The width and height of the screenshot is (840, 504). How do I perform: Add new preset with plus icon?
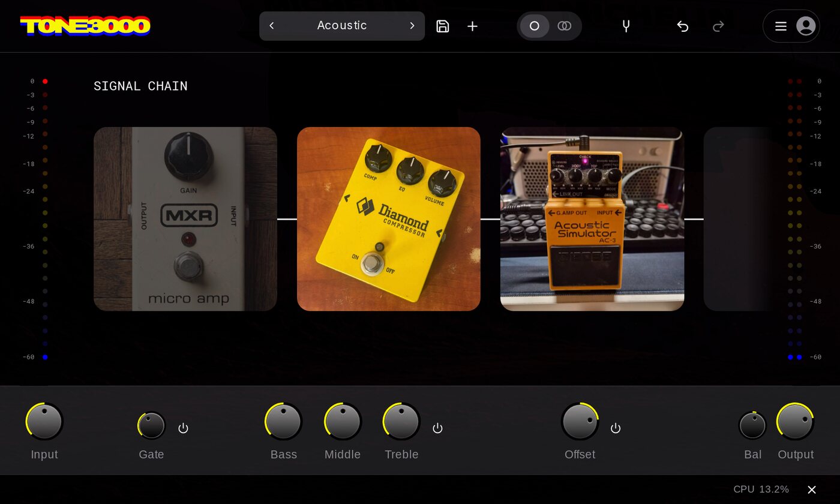pos(473,26)
